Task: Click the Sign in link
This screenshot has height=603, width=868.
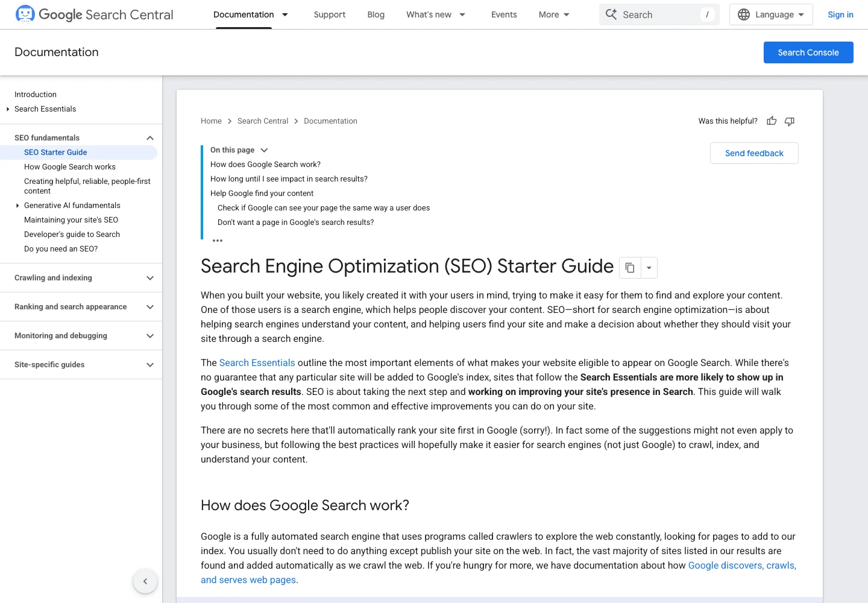Action: coord(840,14)
